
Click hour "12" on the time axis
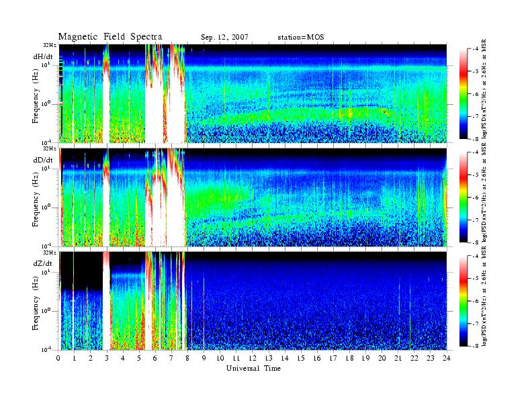253,358
